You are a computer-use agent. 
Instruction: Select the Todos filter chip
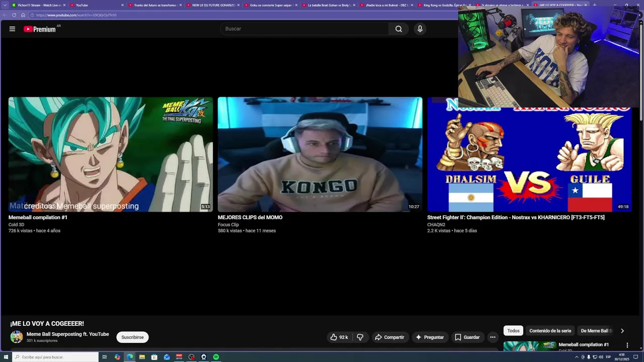[513, 331]
